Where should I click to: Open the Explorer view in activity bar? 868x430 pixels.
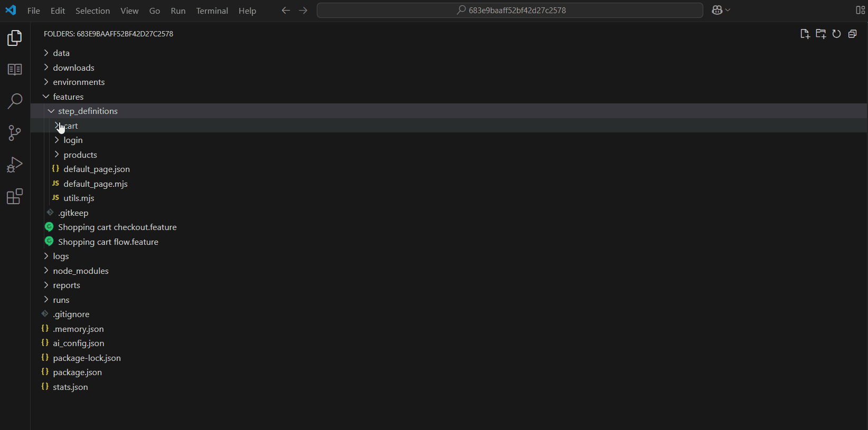15,38
